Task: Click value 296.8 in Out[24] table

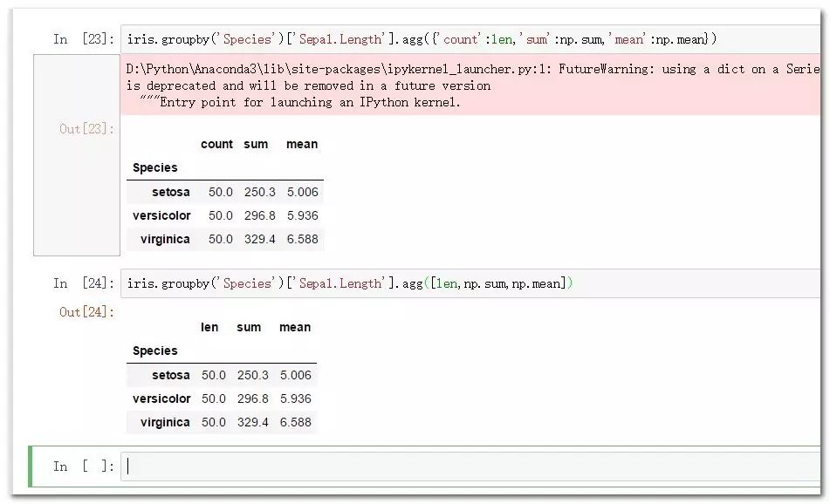Action: click(252, 398)
